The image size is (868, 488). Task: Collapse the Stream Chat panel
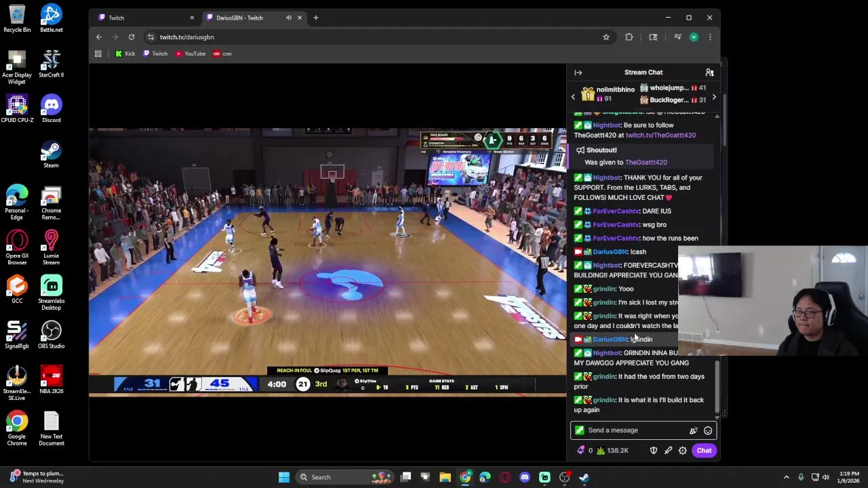(x=578, y=73)
